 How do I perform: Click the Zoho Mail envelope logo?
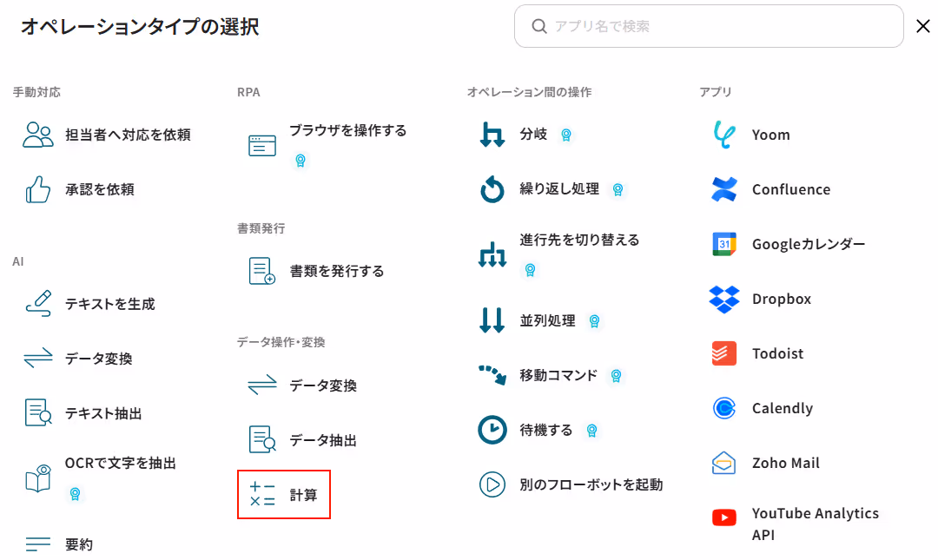click(723, 463)
